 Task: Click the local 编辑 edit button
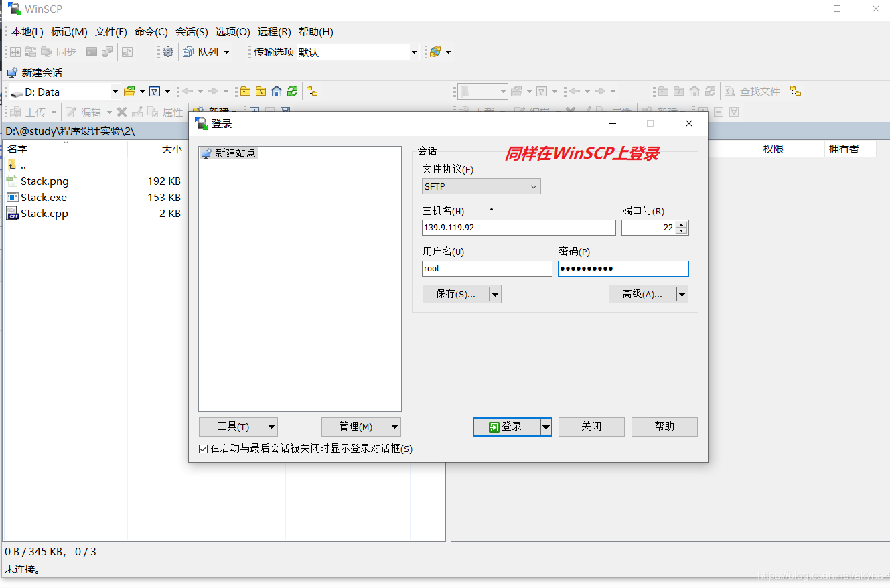84,112
